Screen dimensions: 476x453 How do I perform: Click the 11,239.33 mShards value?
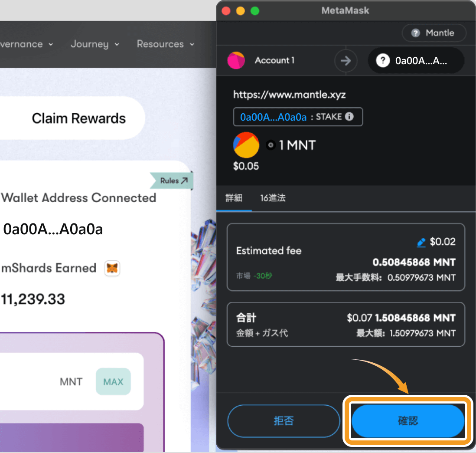tap(33, 299)
